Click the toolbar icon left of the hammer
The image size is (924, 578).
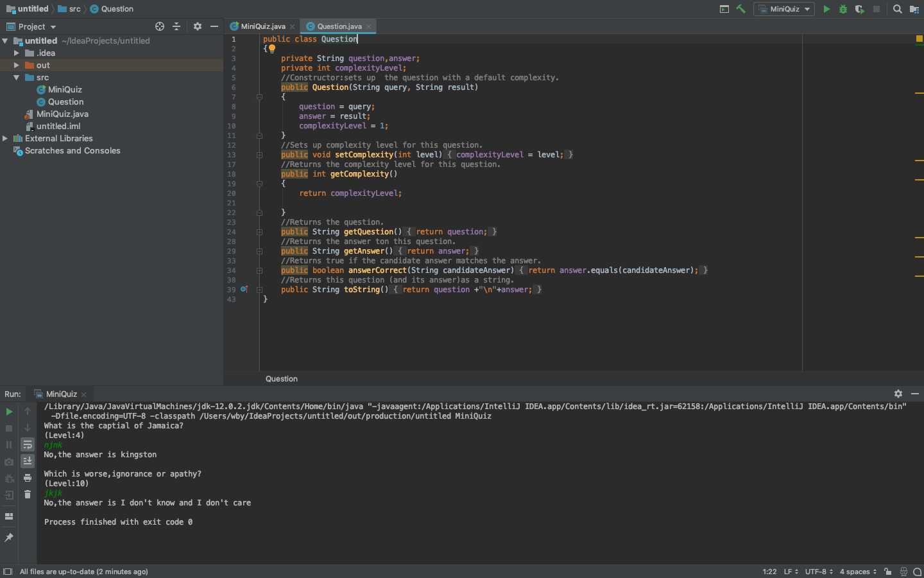pos(724,9)
